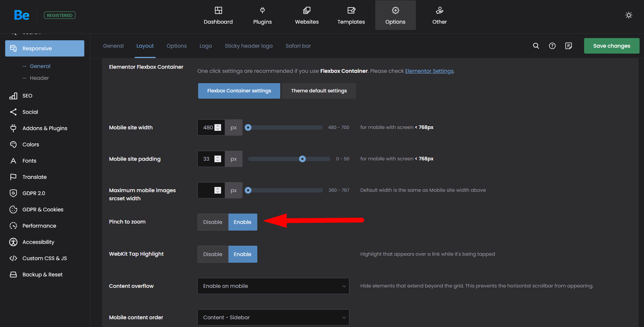Open the Mobile content order dropdown
644x327 pixels.
pyautogui.click(x=273, y=317)
